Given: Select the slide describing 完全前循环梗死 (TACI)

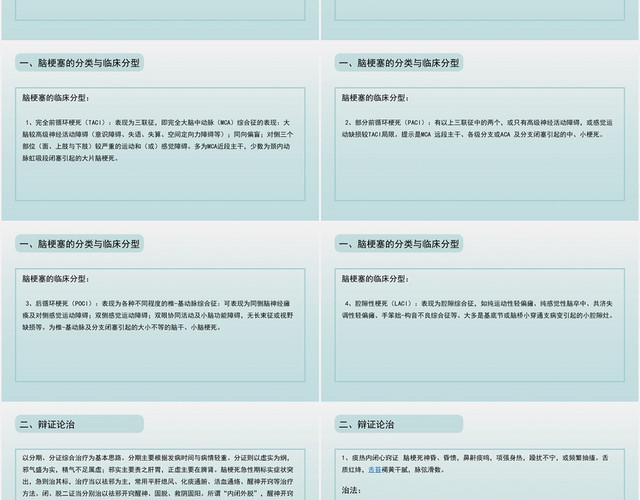Looking at the screenshot, I should tap(160, 131).
